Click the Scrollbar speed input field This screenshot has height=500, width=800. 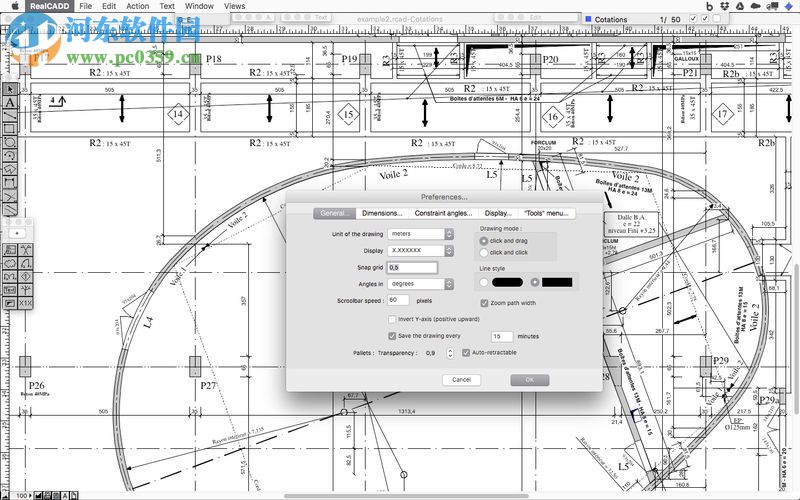pos(398,301)
